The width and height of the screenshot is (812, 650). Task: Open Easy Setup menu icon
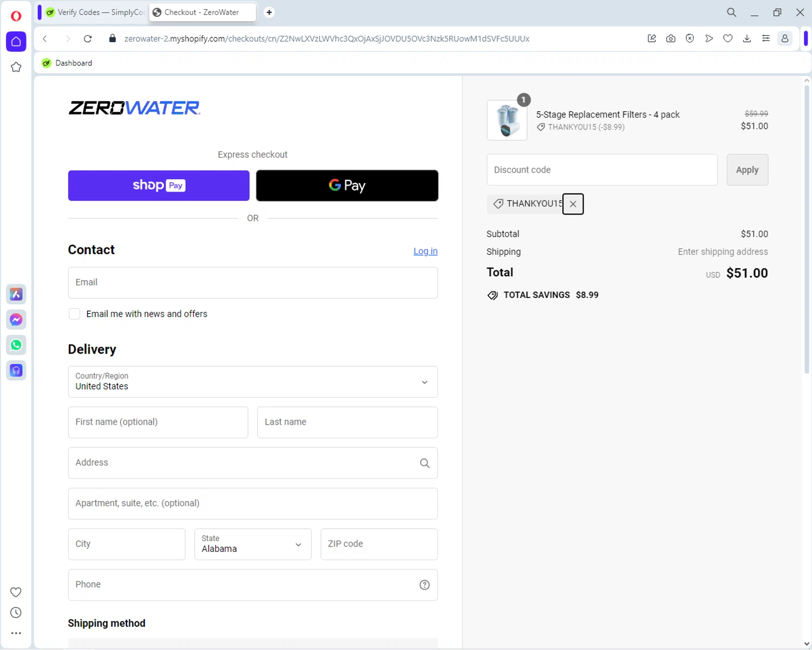(x=765, y=38)
